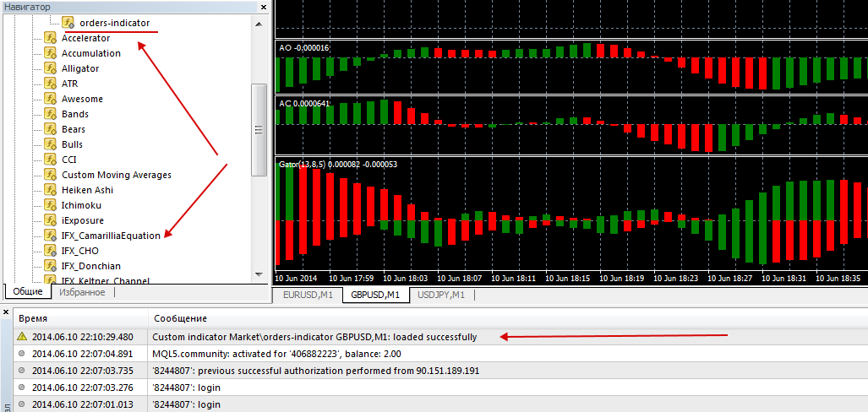Close the Navigator panel
The height and width of the screenshot is (412, 868).
coord(265,7)
